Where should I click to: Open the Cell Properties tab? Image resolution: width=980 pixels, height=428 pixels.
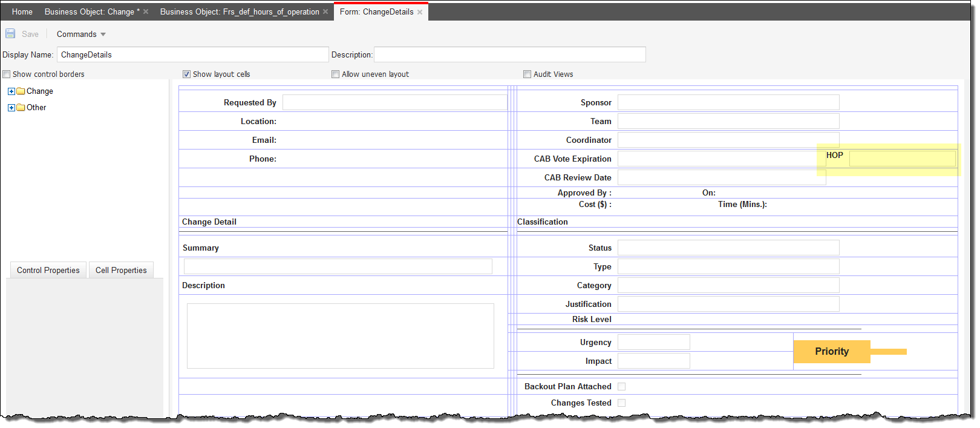[x=121, y=271]
